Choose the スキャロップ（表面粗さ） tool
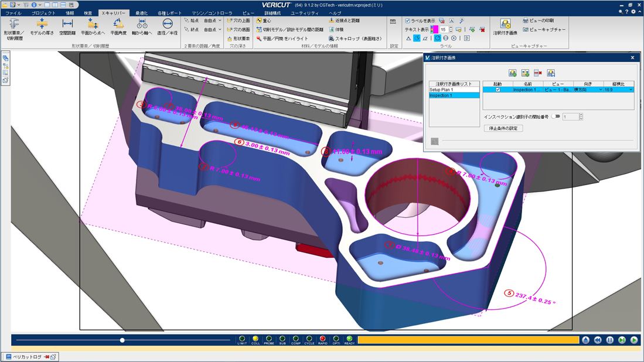The width and height of the screenshot is (644, 362). pos(355,39)
